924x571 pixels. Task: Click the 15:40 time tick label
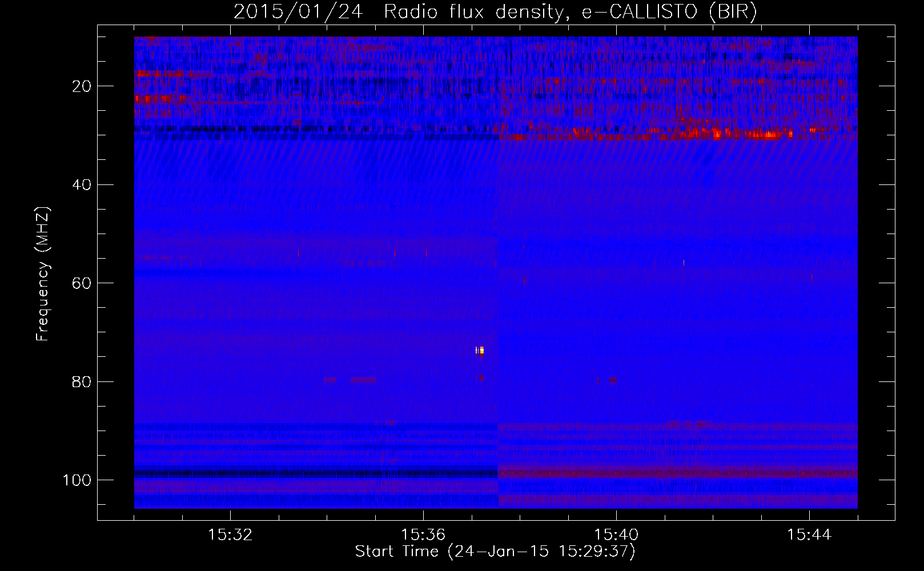tap(616, 535)
